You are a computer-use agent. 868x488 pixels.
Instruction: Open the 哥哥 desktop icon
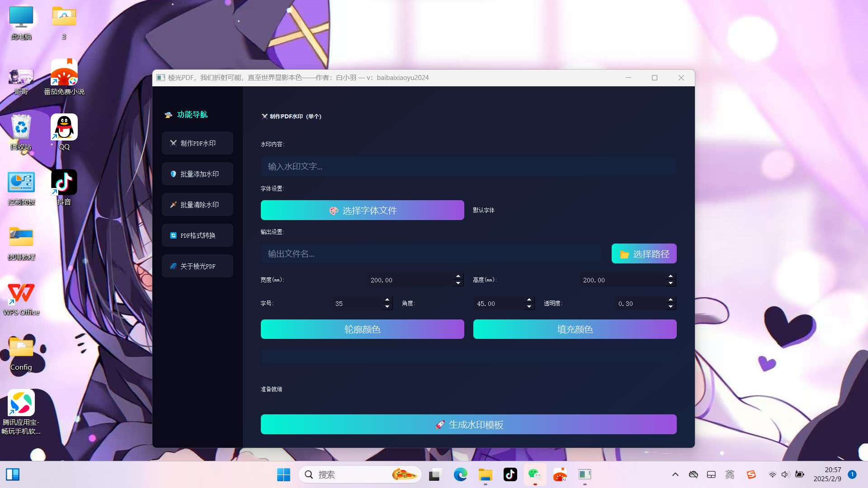click(21, 81)
